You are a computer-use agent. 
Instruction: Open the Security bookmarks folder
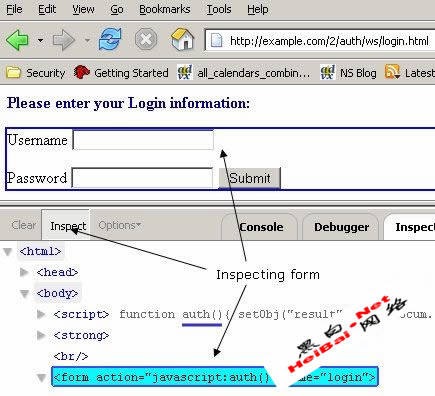tap(36, 73)
